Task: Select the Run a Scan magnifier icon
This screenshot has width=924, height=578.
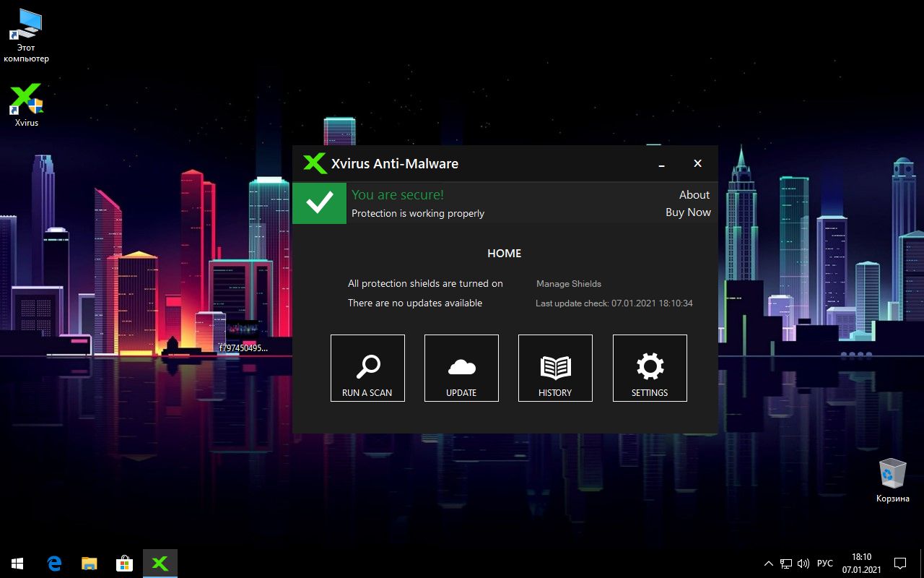Action: pos(367,366)
